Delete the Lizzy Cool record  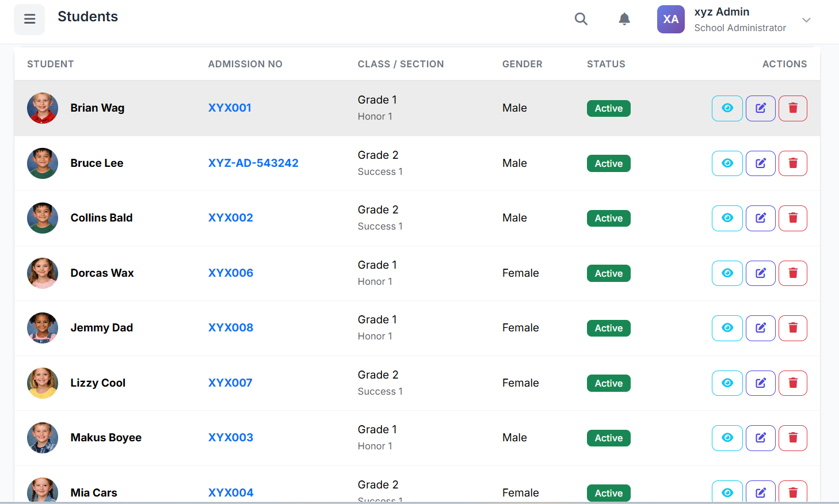click(x=792, y=383)
